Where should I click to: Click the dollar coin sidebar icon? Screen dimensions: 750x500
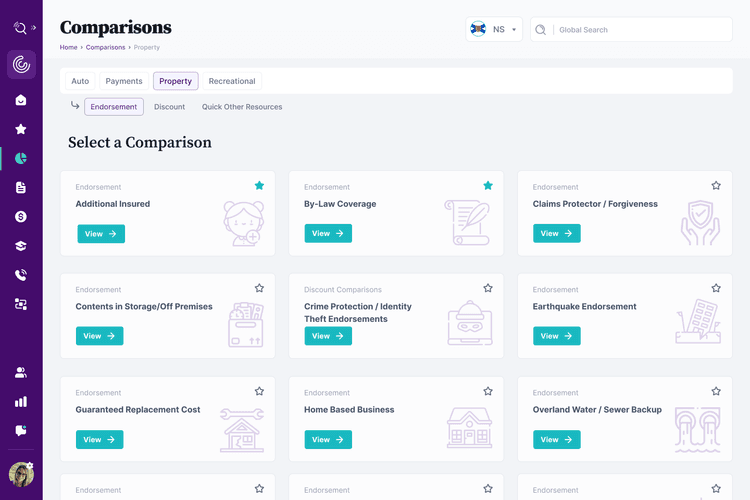21,216
